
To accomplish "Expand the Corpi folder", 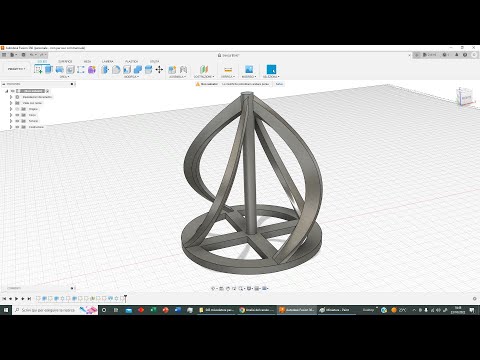I will click(x=11, y=115).
